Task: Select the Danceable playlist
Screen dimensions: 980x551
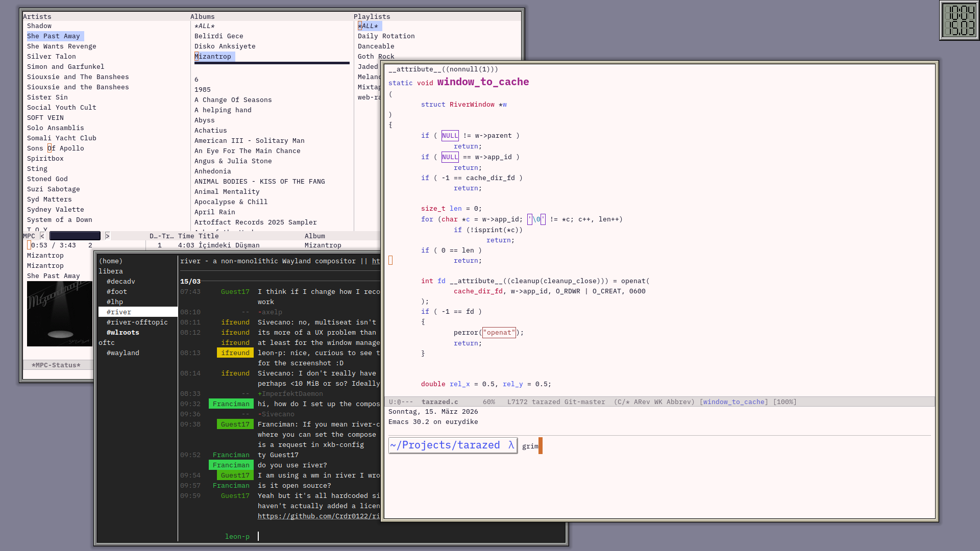Action: [376, 46]
